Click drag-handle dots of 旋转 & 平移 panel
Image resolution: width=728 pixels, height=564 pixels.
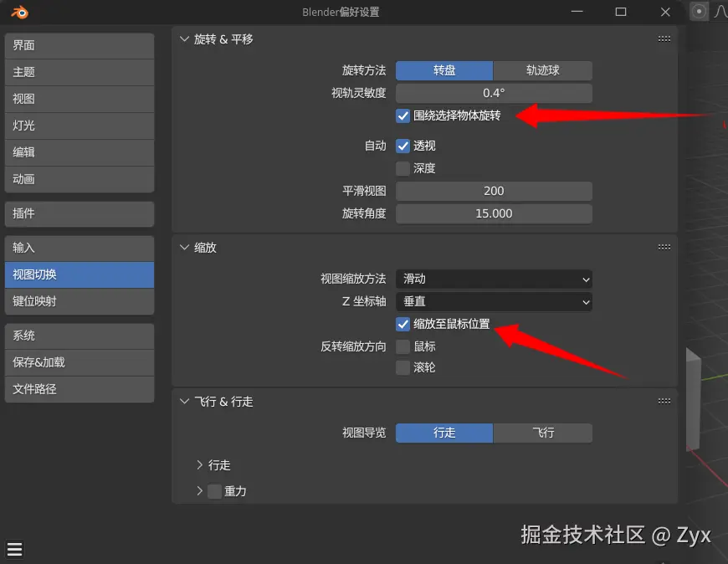[x=664, y=39]
